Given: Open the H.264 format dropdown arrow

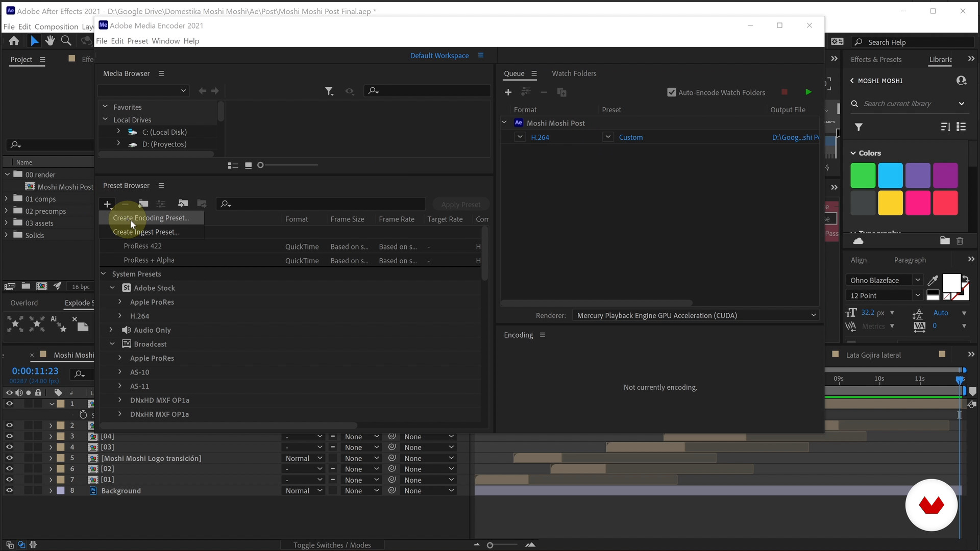Looking at the screenshot, I should click(520, 137).
